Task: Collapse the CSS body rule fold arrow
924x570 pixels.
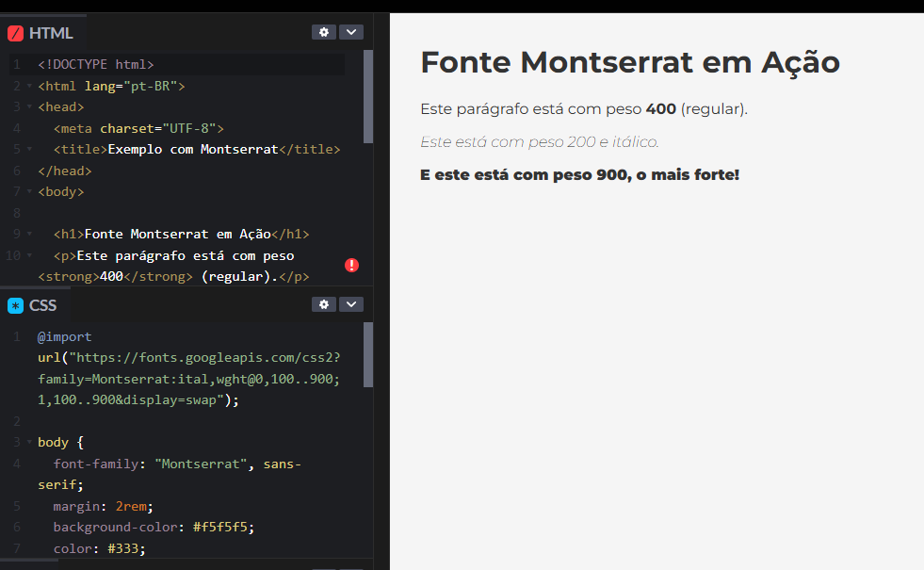Action: point(29,442)
